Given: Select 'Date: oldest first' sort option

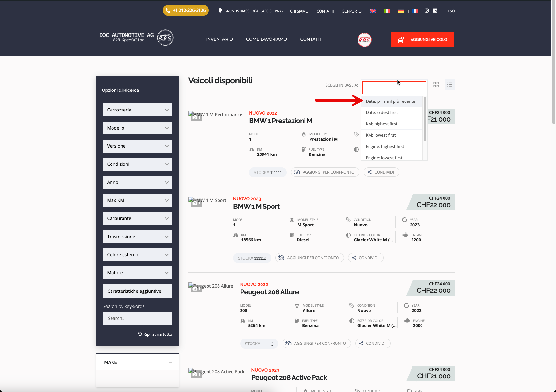Looking at the screenshot, I should coord(392,112).
